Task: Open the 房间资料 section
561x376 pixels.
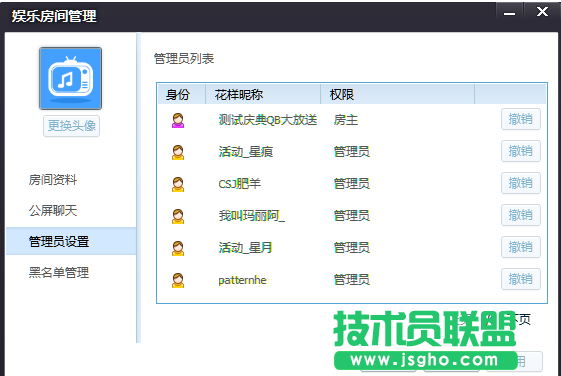Action: [x=53, y=180]
